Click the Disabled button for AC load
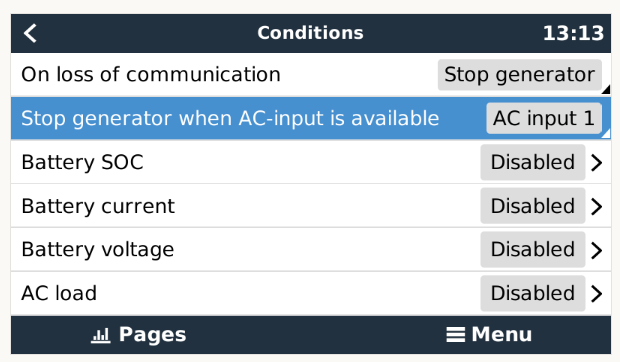 [533, 294]
